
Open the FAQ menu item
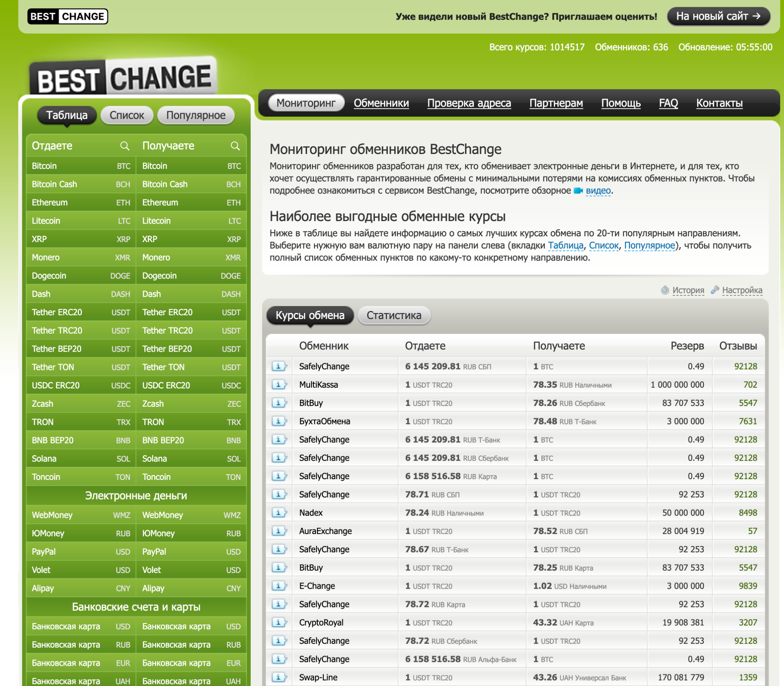[x=668, y=103]
